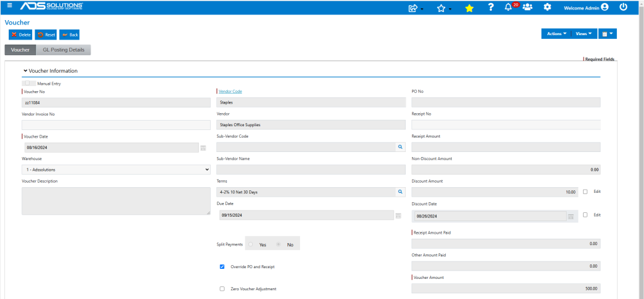Screen dimensions: 644x299
Task: Click the Vendor Code field containing Staples
Action: [311, 102]
